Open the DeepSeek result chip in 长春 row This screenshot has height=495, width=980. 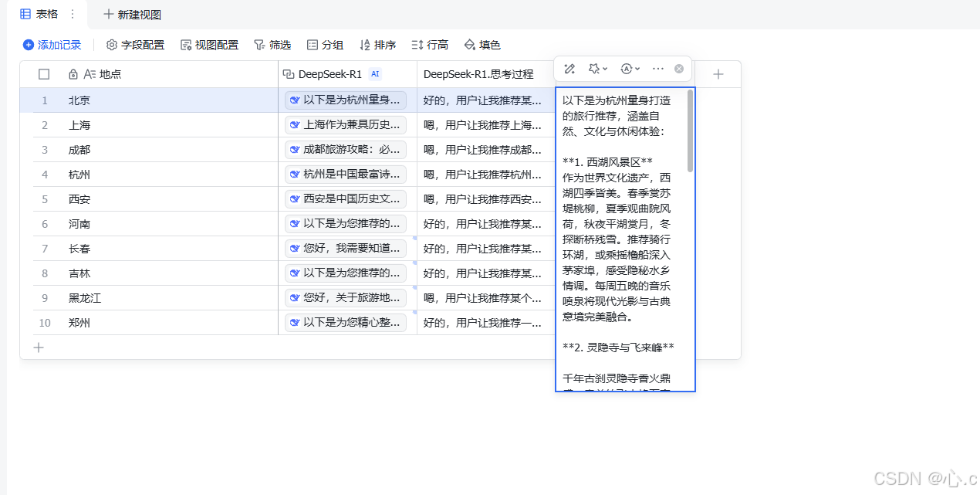point(346,249)
